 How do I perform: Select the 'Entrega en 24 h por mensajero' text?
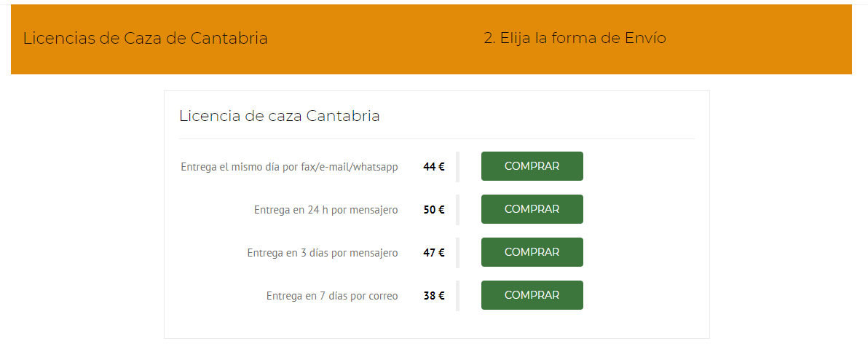tap(325, 210)
